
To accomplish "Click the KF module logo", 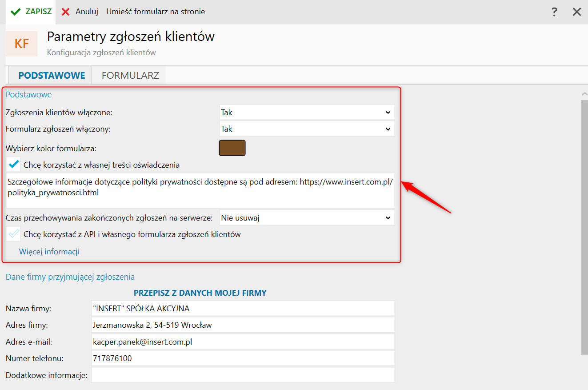I will tap(22, 44).
